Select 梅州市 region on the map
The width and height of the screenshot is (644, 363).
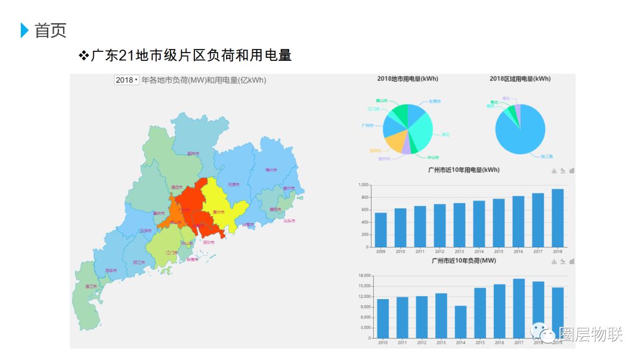(273, 164)
